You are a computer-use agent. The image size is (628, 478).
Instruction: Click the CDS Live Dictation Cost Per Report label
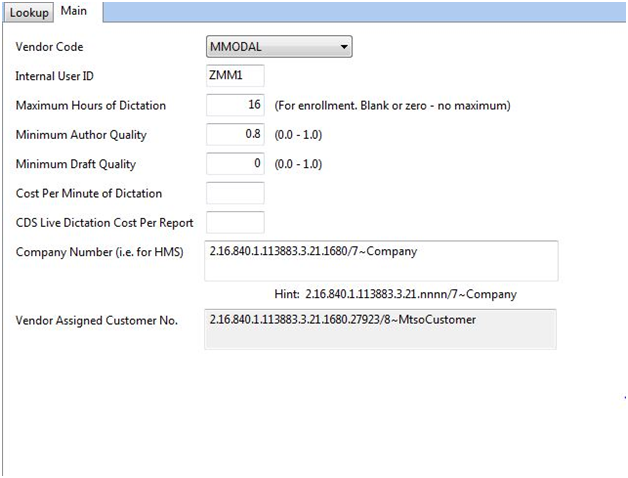tap(104, 223)
